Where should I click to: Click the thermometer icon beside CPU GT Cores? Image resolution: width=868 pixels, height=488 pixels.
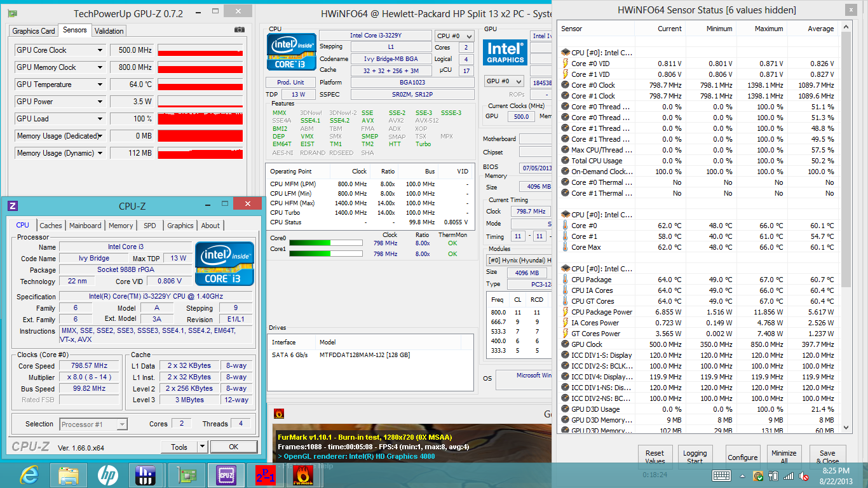point(565,301)
